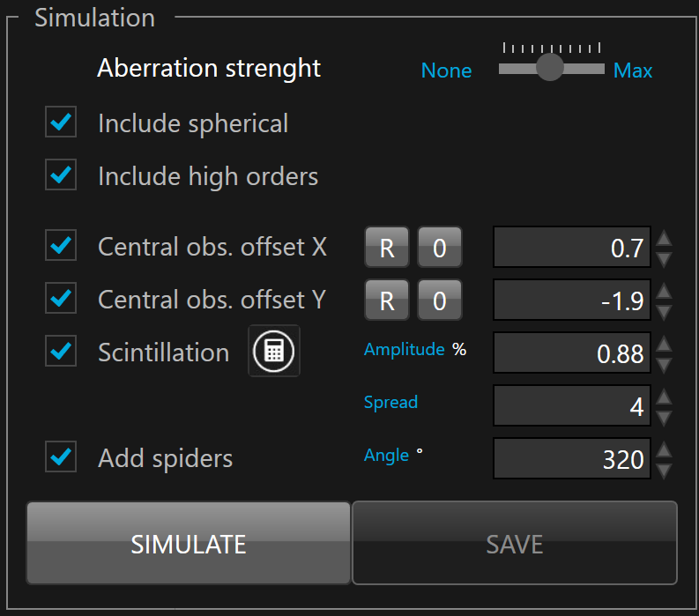Increase spider Angle with up arrow

click(664, 450)
